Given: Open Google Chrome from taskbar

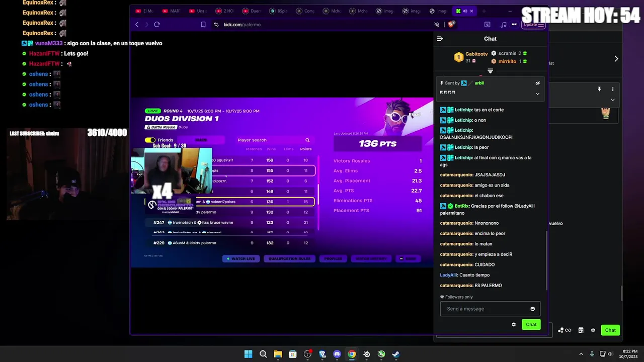Looking at the screenshot, I should point(352,354).
